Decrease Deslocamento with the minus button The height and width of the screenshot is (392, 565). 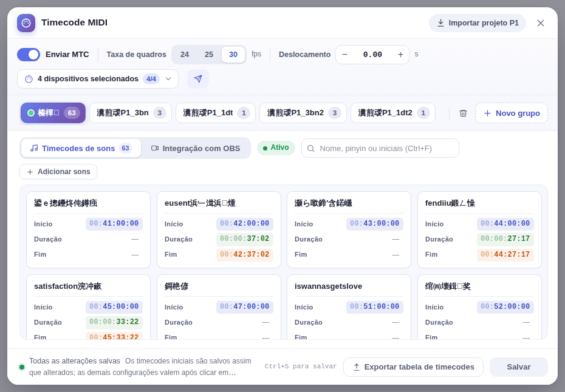click(x=345, y=55)
